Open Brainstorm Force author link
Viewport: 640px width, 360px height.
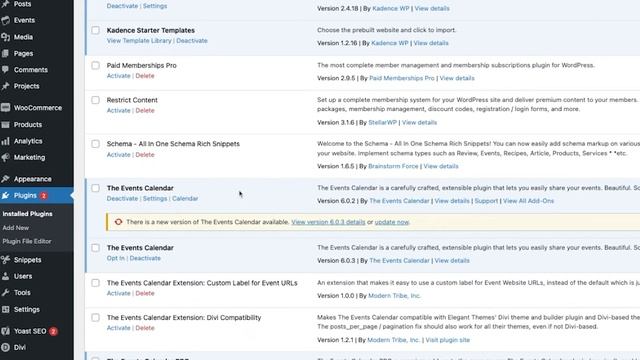tap(393, 166)
